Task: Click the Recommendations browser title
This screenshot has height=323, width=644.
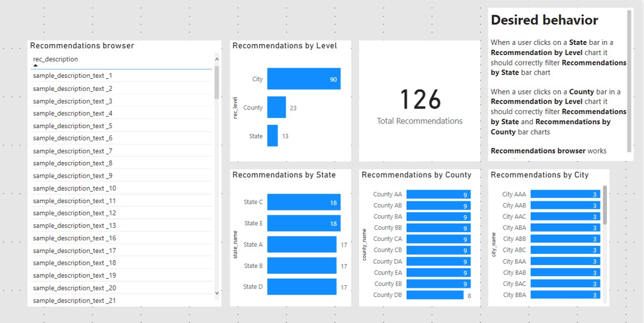Action: pyautogui.click(x=82, y=45)
